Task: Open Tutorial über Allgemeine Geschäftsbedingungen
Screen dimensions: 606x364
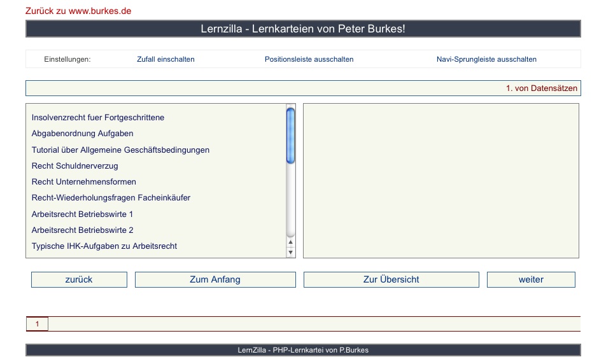Action: (120, 150)
